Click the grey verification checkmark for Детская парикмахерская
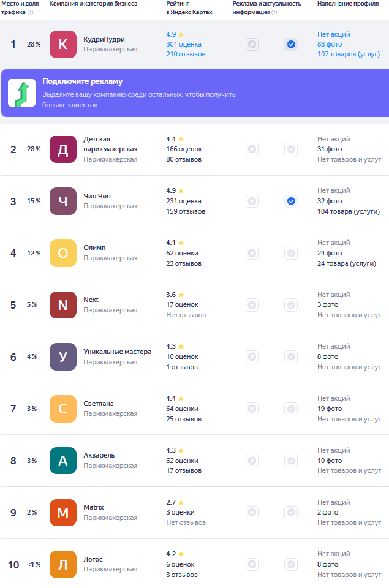Screen dimensions: 389x588 [291, 149]
